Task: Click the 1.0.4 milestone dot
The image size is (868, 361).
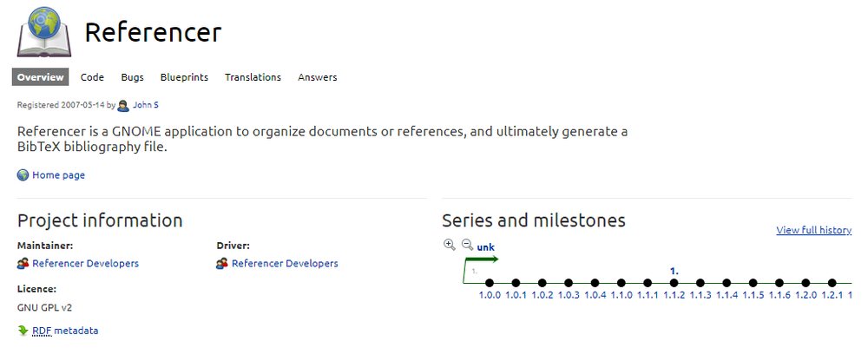Action: [595, 283]
